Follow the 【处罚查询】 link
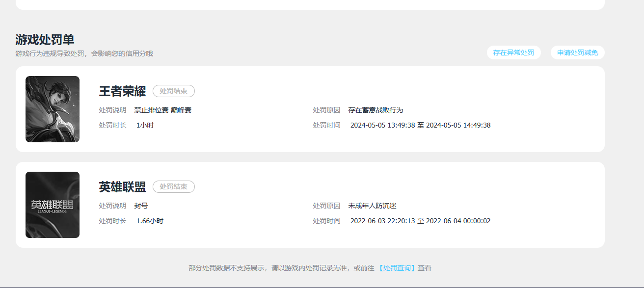Viewport: 644px width, 288px height. (397, 268)
